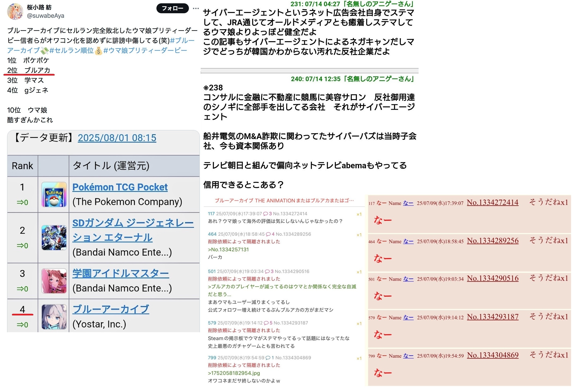Select the (Yostar, Inc.) publisher text
Screen dimensions: 575x392
point(99,324)
